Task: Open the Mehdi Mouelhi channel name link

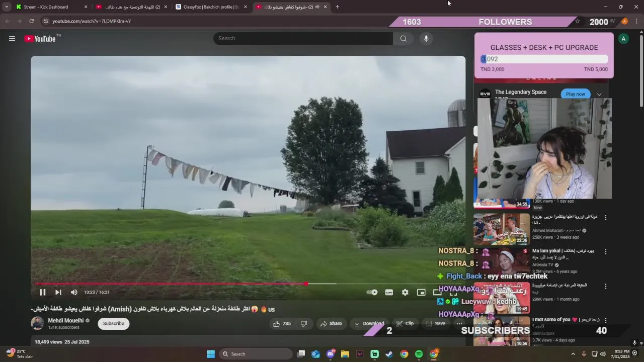Action: (x=66, y=320)
